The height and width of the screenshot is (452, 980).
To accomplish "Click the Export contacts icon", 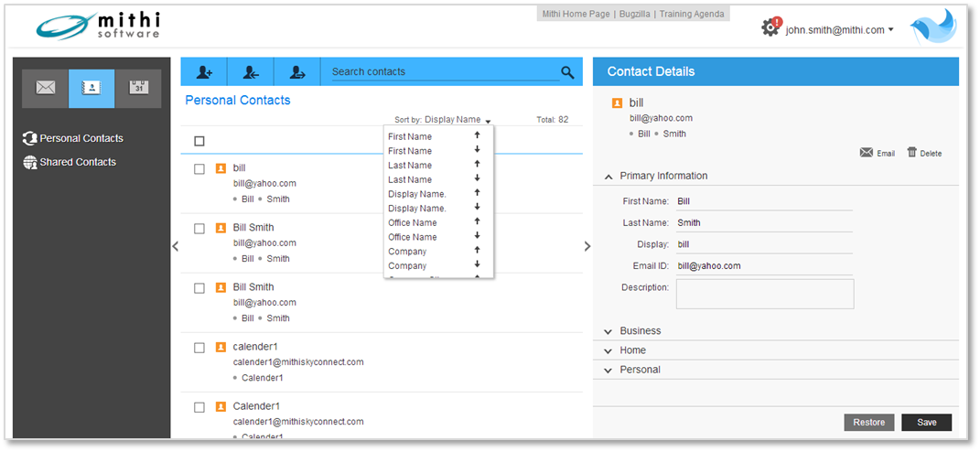I will (x=296, y=72).
